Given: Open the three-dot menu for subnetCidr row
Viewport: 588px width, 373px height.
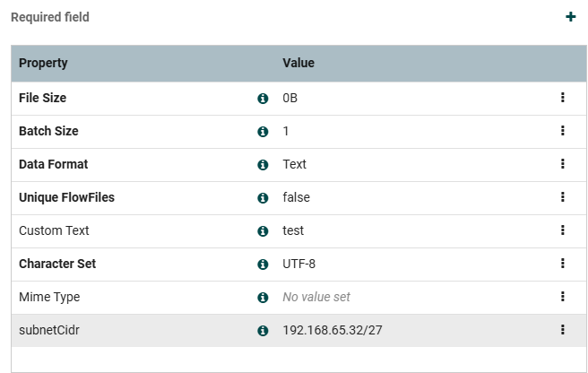Looking at the screenshot, I should pos(562,330).
